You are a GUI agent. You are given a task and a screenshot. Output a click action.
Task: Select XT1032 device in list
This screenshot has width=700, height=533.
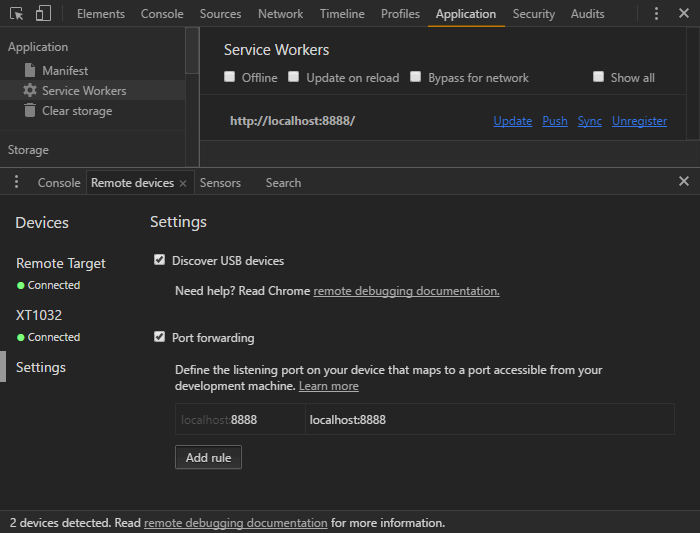coord(39,315)
